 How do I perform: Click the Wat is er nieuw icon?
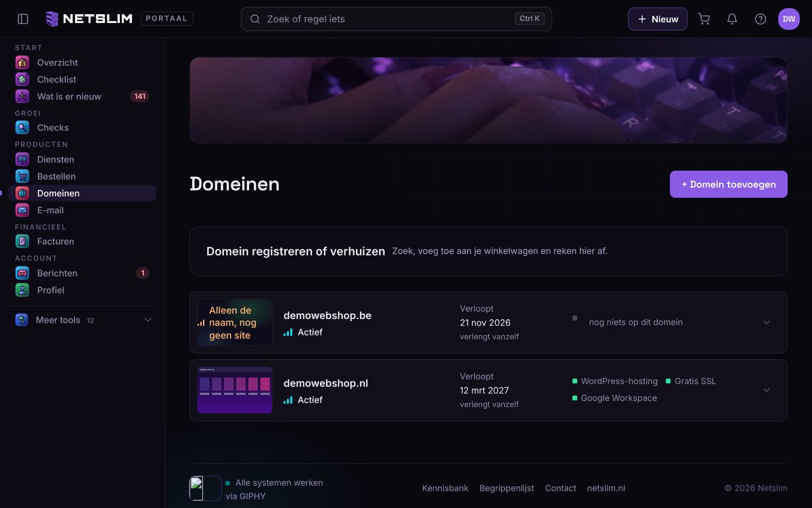tap(22, 96)
